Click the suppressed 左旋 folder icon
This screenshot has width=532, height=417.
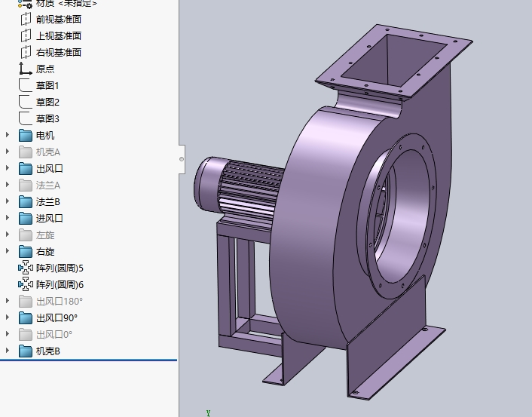(x=26, y=235)
